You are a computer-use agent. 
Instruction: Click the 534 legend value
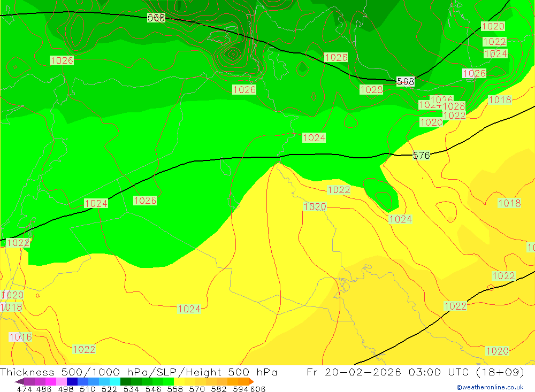pos(131,389)
